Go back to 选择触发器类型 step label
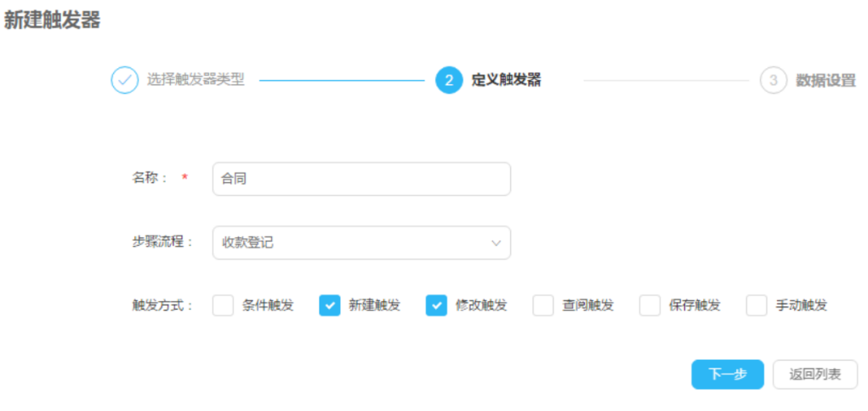 (x=196, y=80)
